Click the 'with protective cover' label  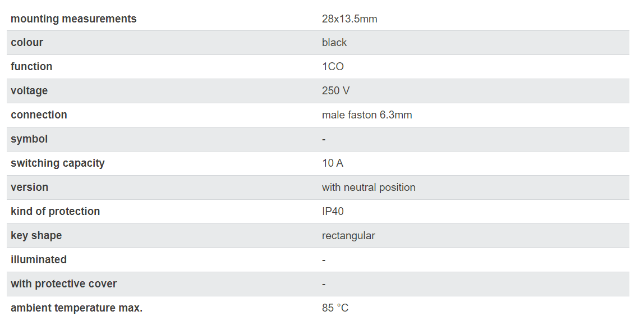tap(64, 284)
